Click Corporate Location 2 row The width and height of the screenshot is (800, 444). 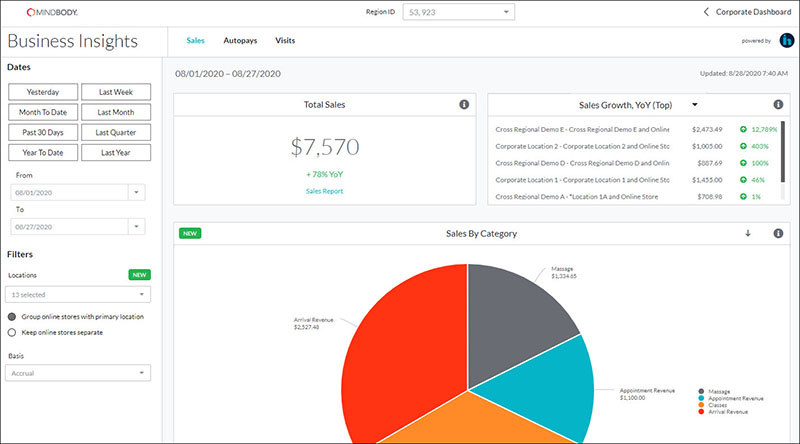[x=636, y=146]
